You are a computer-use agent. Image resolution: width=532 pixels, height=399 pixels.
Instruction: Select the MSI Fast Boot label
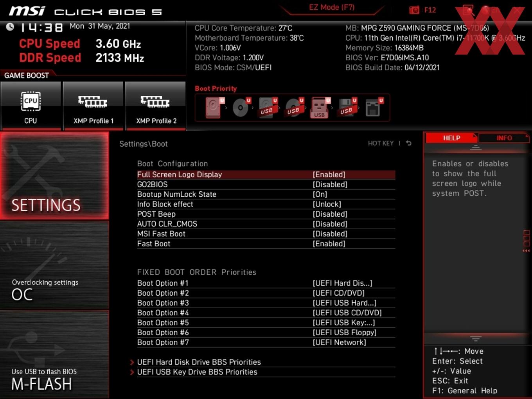pos(161,234)
